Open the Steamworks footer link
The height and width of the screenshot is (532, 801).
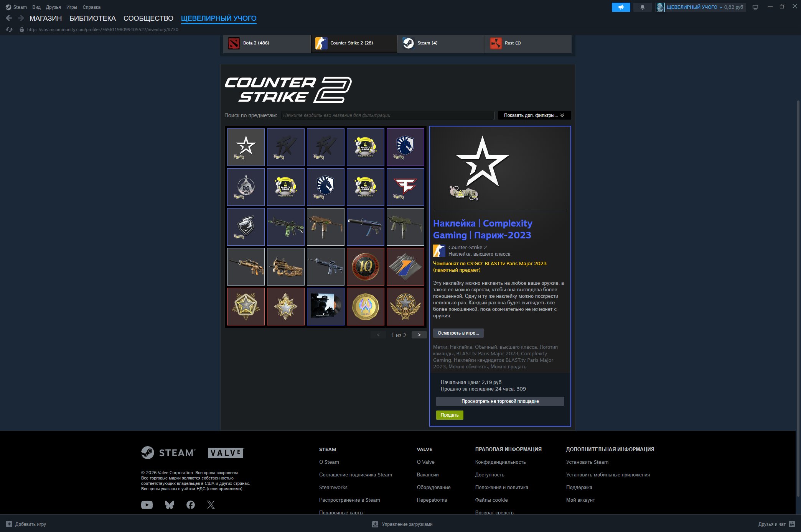pyautogui.click(x=333, y=487)
